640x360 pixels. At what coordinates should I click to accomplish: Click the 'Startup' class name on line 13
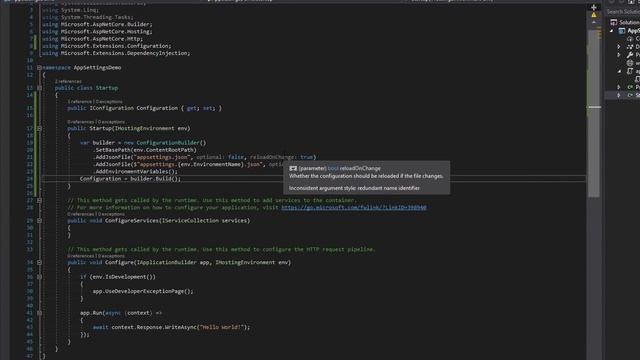point(107,88)
